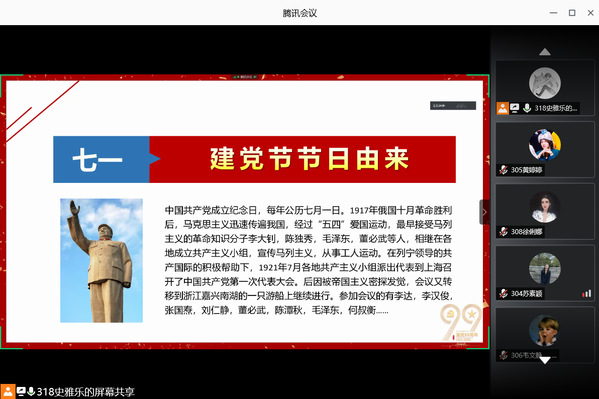The width and height of the screenshot is (599, 399).
Task: Collapse participant sidebar using the edge chevron
Action: click(x=484, y=212)
